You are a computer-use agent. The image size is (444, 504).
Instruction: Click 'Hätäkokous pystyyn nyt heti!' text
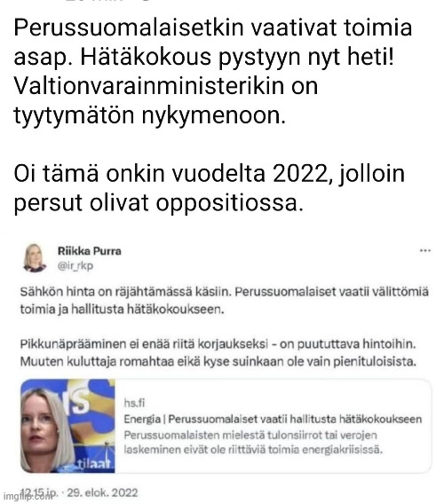point(237,57)
